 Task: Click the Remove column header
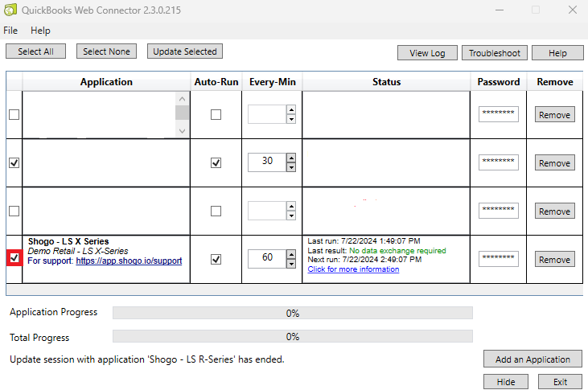click(x=555, y=82)
